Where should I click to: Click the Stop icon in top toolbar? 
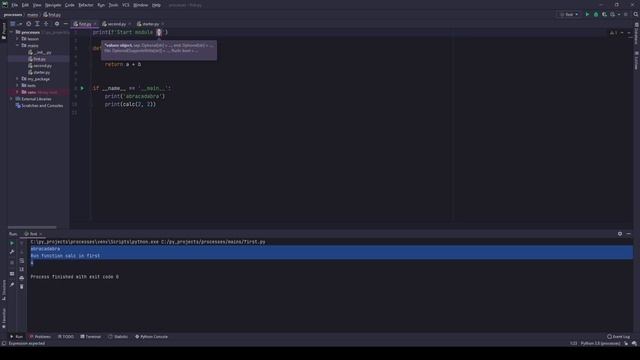[626, 14]
